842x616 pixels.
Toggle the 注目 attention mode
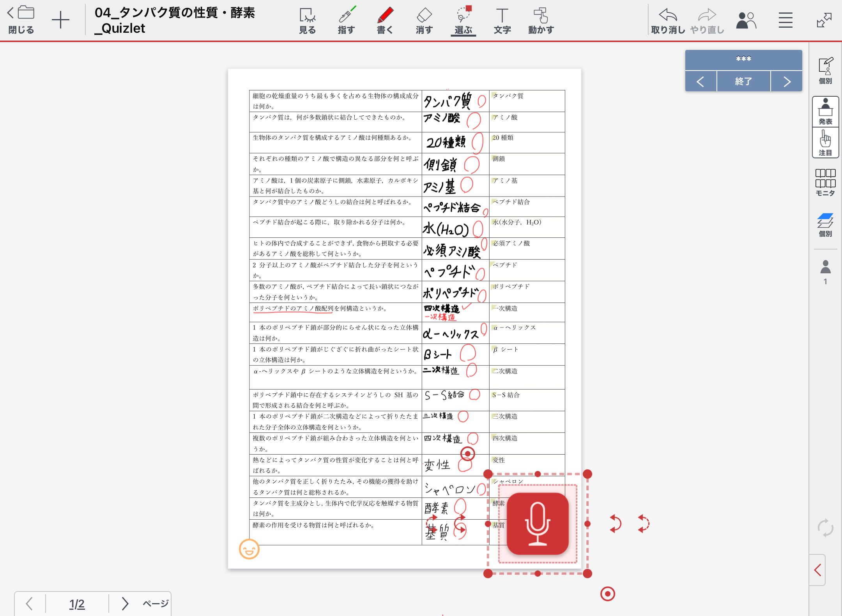(x=825, y=143)
